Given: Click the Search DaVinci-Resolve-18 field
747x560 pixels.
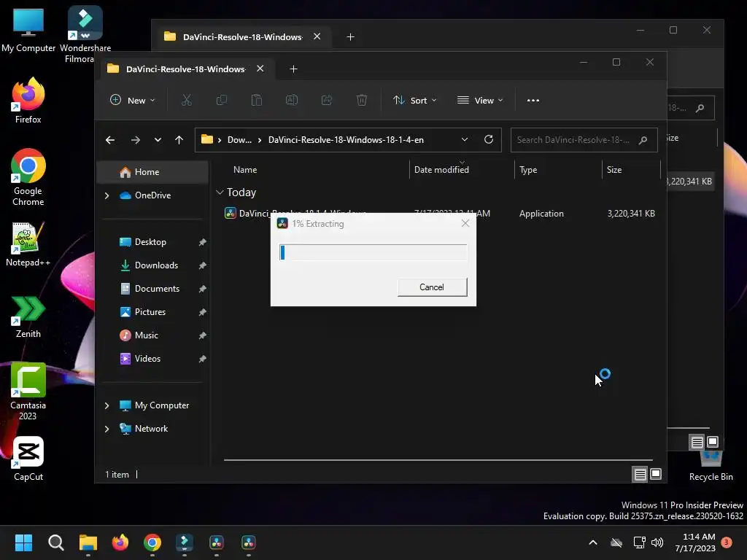Looking at the screenshot, I should tap(584, 140).
